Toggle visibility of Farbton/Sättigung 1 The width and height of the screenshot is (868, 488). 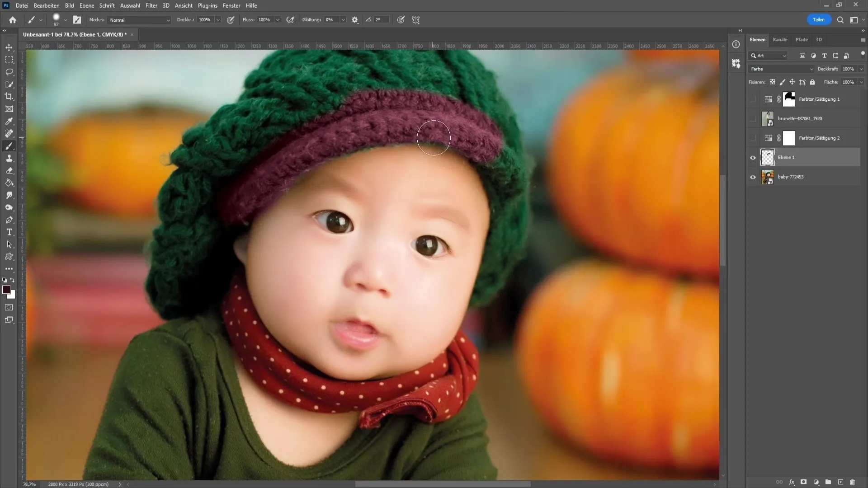[752, 99]
